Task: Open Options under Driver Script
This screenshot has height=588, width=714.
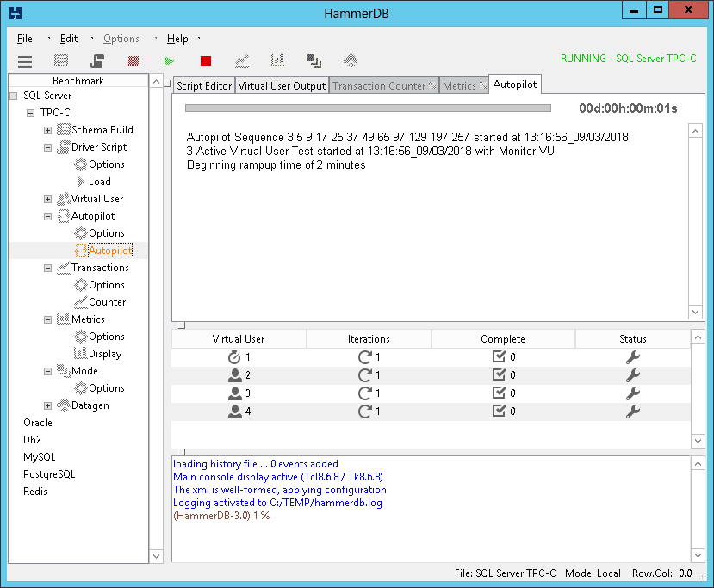Action: tap(106, 164)
